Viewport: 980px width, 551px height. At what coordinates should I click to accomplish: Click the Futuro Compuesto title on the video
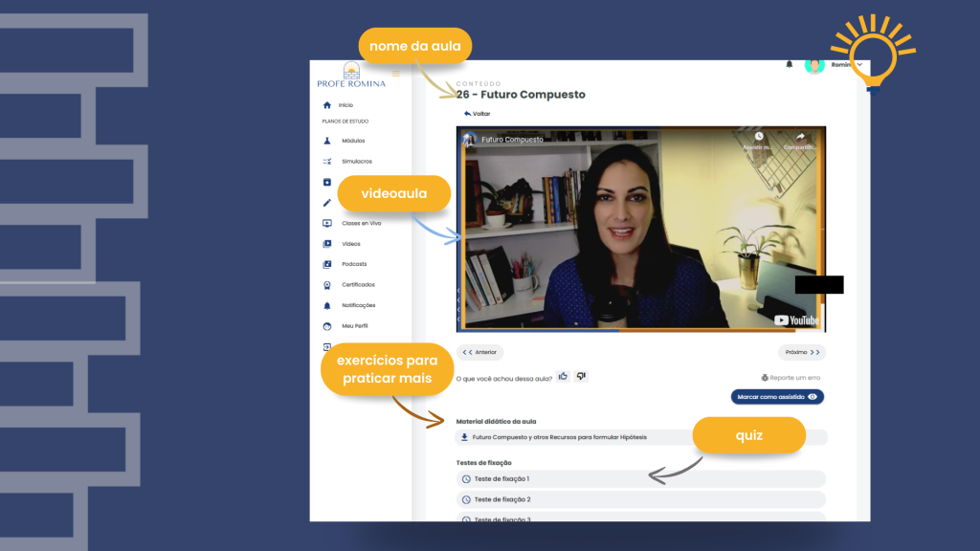(x=512, y=140)
